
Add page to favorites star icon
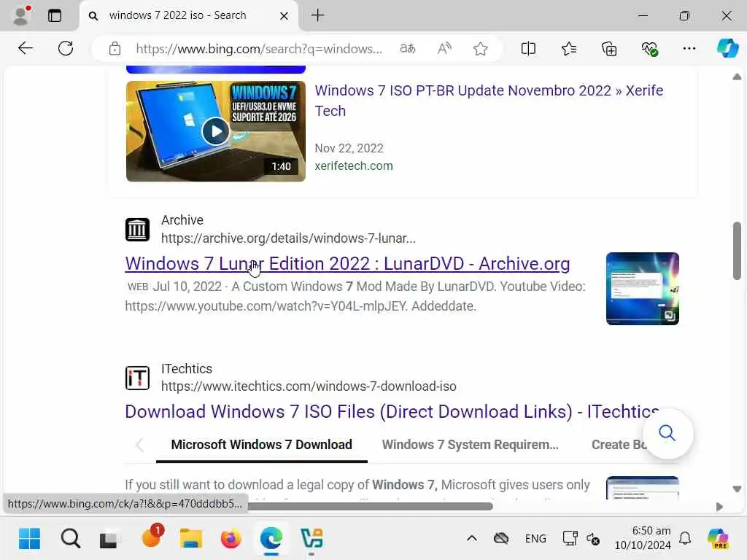tap(480, 49)
